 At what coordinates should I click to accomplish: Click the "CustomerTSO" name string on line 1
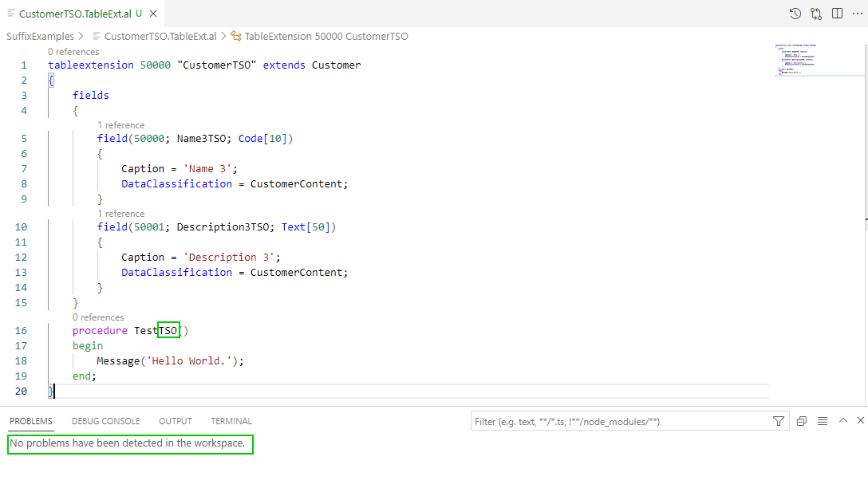click(216, 65)
